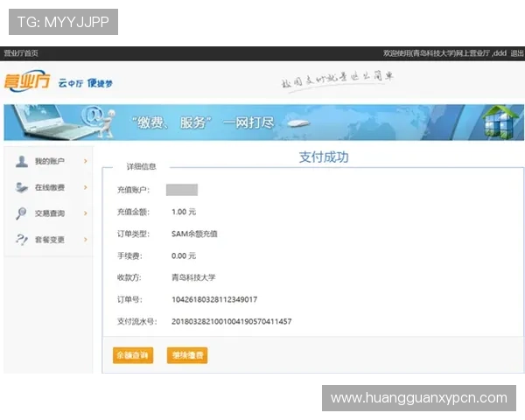Open 套餐变更 sidebar menu item
This screenshot has width=525, height=420.
(x=48, y=239)
